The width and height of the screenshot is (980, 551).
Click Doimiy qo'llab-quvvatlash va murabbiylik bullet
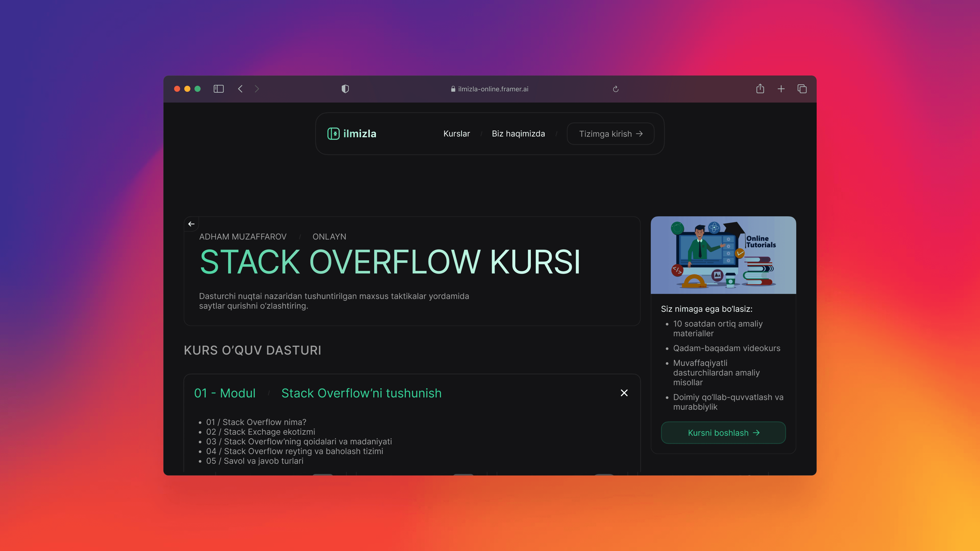(x=728, y=402)
